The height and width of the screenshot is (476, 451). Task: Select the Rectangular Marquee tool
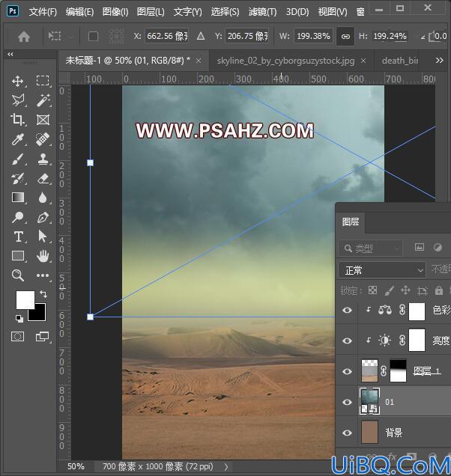pyautogui.click(x=43, y=81)
